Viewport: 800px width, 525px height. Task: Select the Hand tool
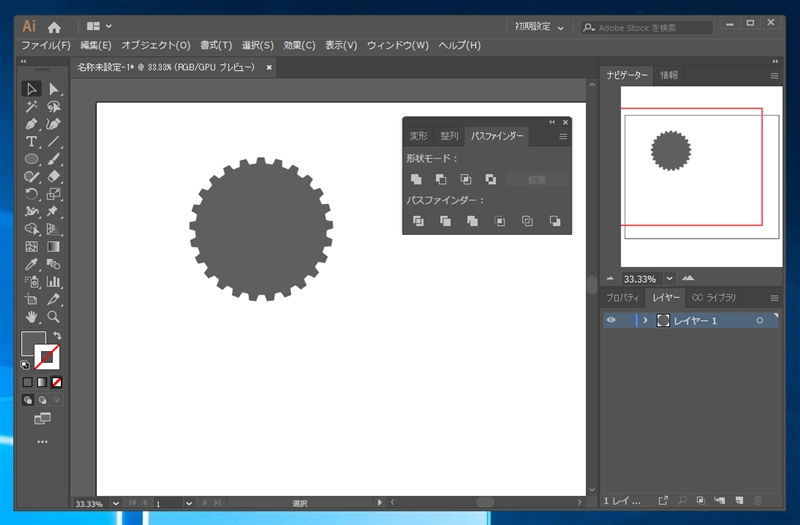pos(31,317)
